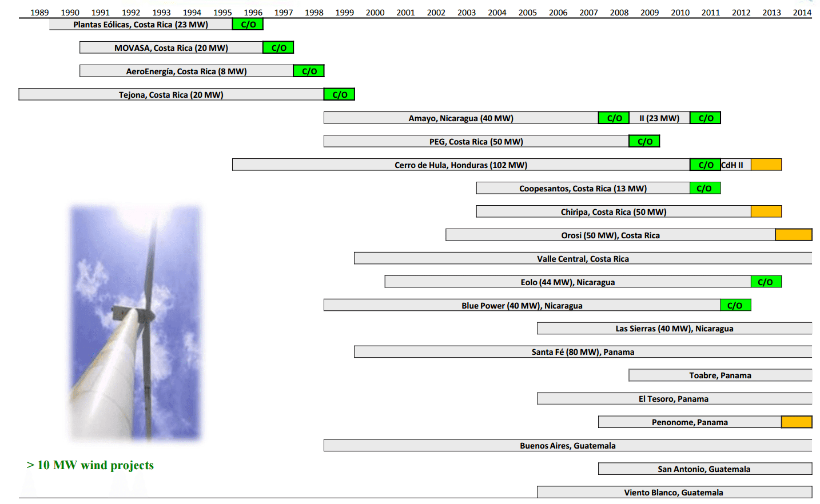820x504 pixels.
Task: Click C/O box after Amayo II segment
Action: pyautogui.click(x=706, y=118)
